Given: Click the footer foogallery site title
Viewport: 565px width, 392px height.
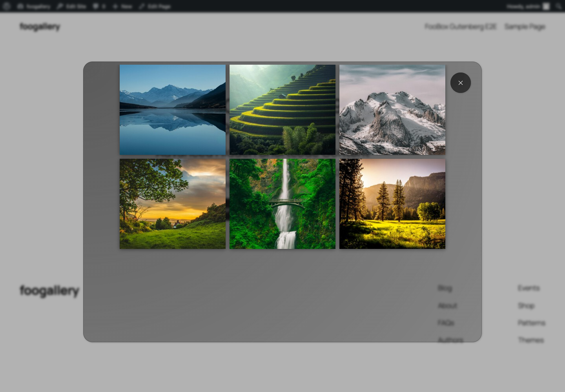Looking at the screenshot, I should (49, 290).
